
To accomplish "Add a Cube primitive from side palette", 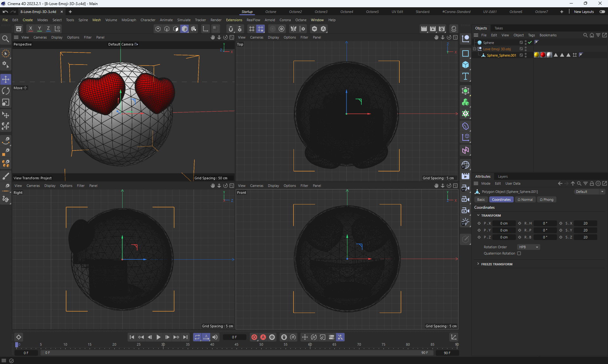I will coord(465,65).
